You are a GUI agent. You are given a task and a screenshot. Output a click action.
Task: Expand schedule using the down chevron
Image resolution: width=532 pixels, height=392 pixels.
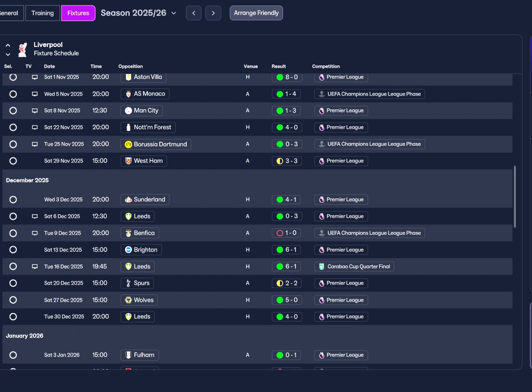click(x=8, y=54)
